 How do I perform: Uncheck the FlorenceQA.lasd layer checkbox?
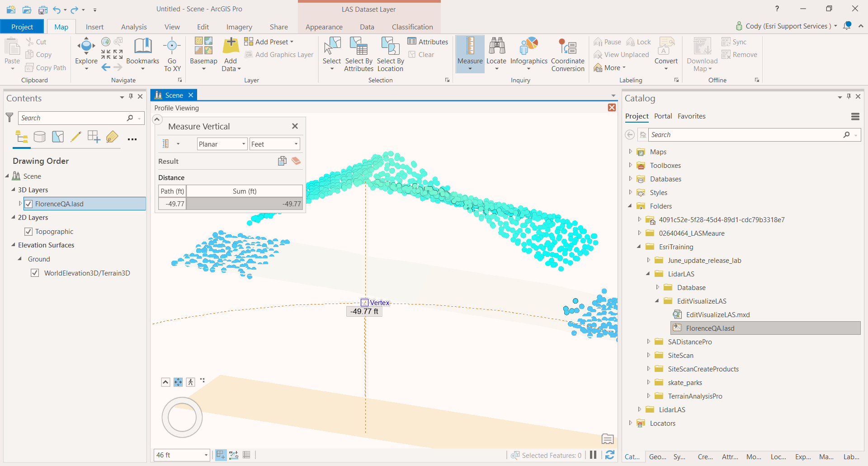[28, 204]
